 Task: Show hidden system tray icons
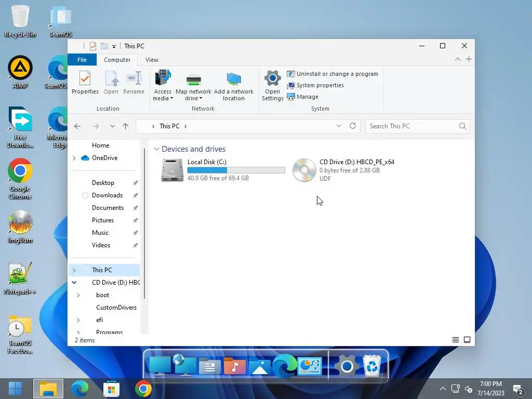point(443,389)
